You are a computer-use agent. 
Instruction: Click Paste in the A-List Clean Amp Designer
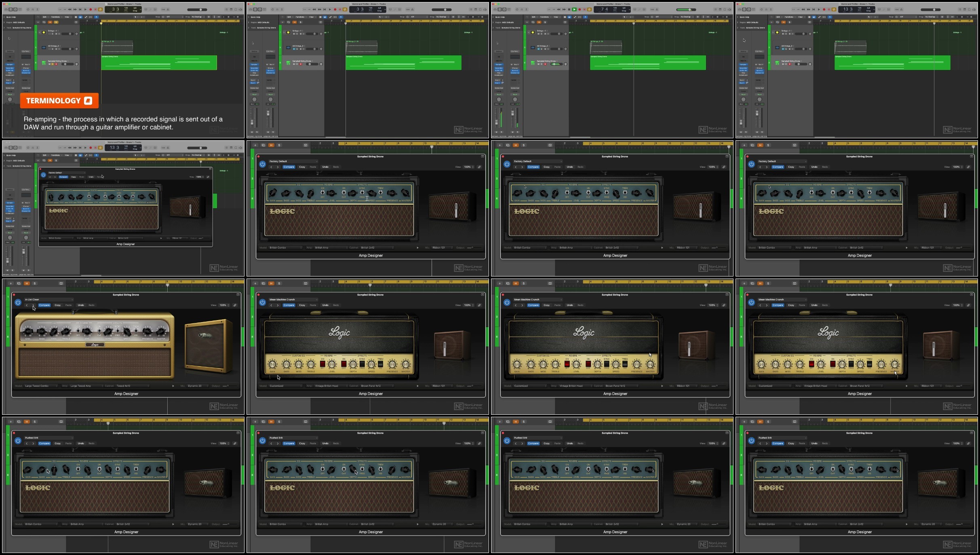point(68,305)
